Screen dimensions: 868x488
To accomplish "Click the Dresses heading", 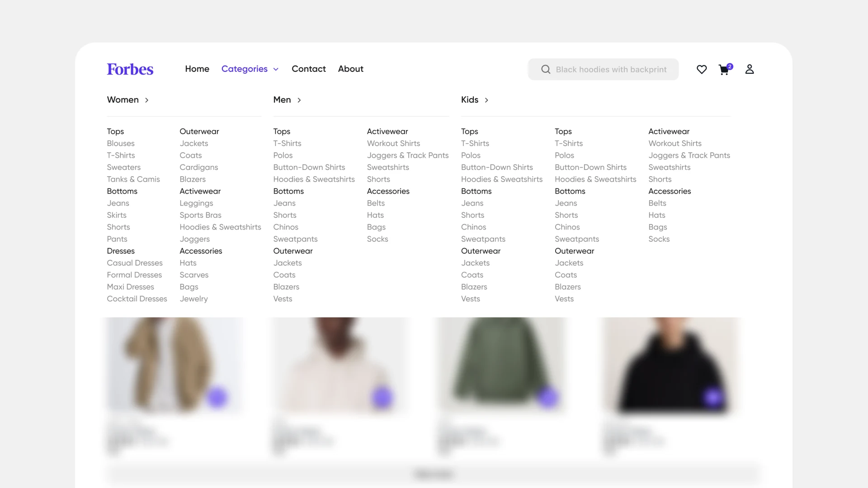I will pos(121,251).
